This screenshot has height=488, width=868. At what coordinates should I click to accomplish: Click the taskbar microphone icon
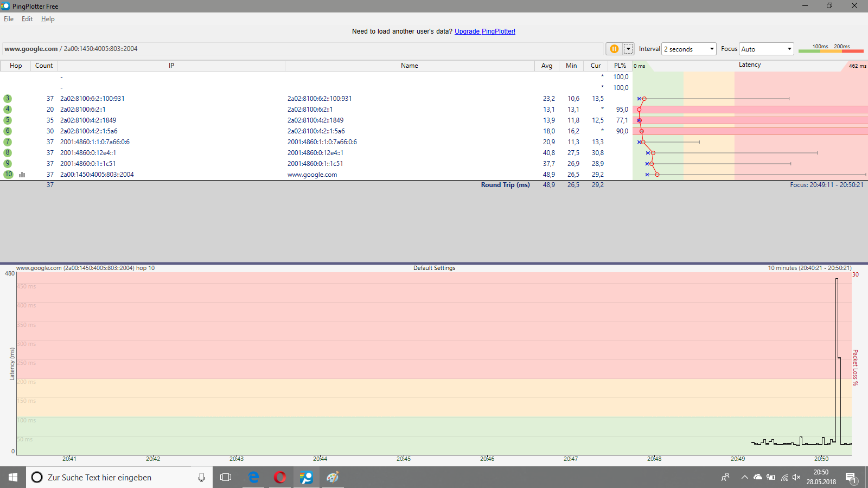pos(201,477)
